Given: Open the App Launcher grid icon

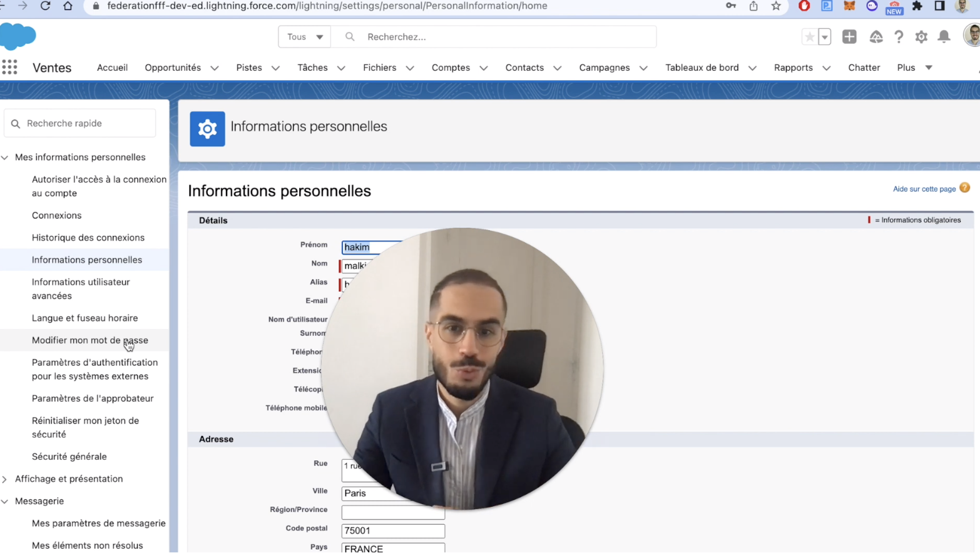Looking at the screenshot, I should (x=9, y=68).
